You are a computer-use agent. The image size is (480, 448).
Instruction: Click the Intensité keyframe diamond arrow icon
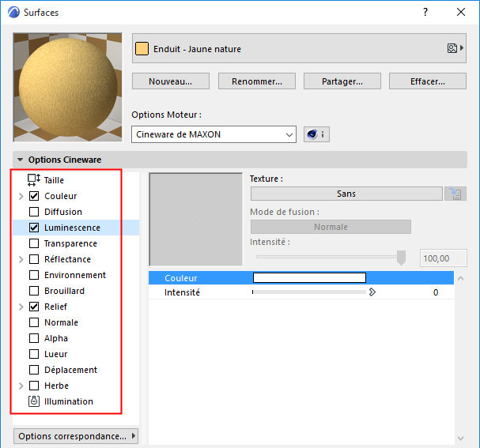[372, 292]
